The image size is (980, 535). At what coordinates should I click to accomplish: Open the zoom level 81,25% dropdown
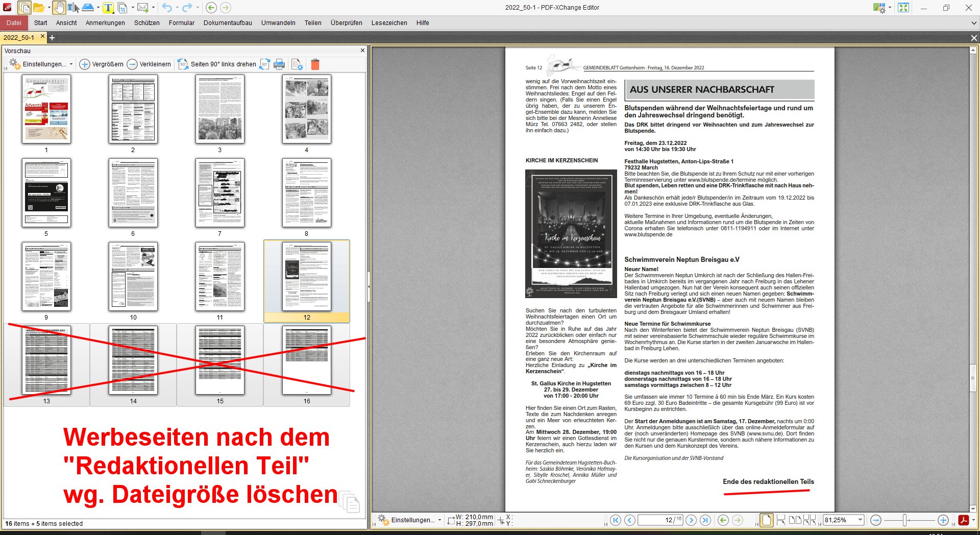860,520
